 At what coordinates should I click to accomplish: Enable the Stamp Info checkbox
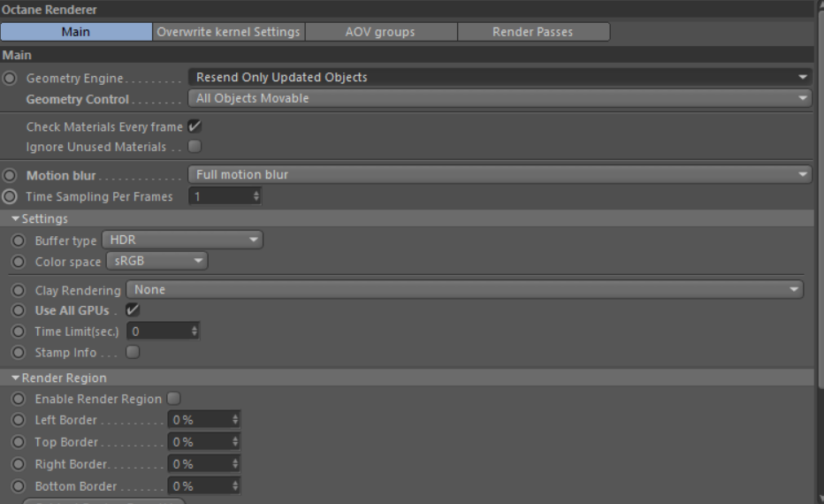coord(133,352)
